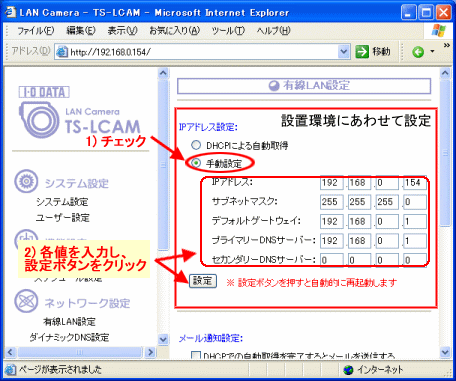Click the system settings gear icon

tap(26, 181)
